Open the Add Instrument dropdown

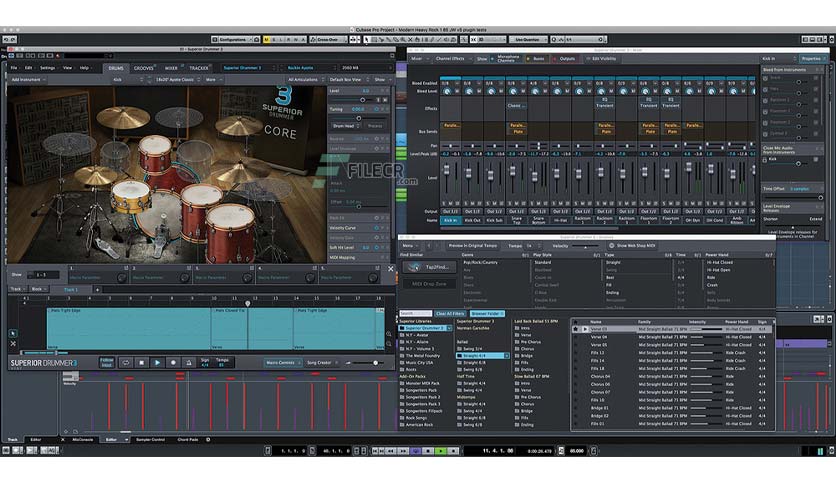coord(28,79)
